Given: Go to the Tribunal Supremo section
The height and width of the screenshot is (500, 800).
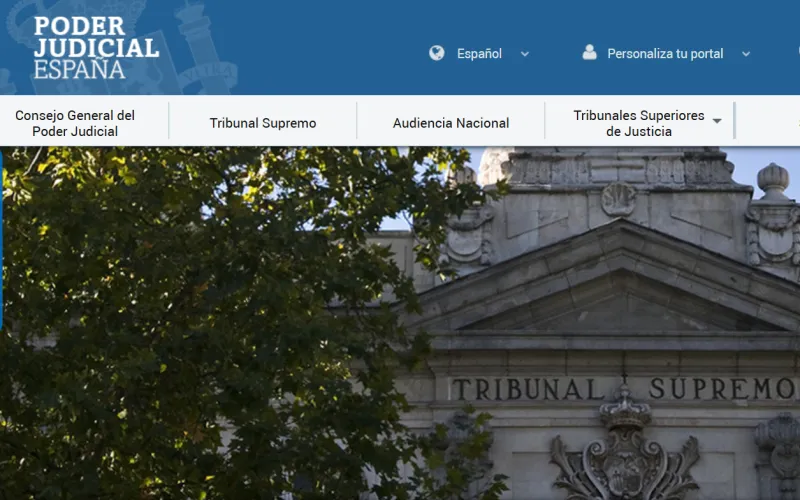Looking at the screenshot, I should (x=263, y=123).
